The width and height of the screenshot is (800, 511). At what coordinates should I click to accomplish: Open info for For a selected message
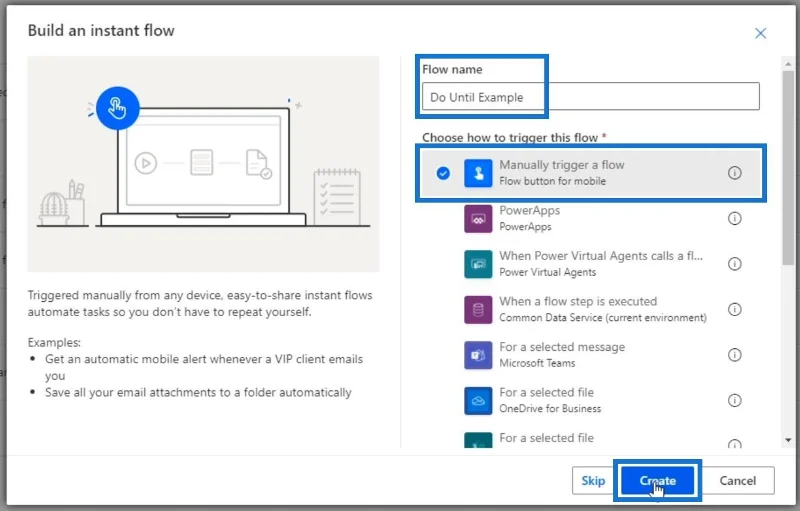click(x=734, y=354)
